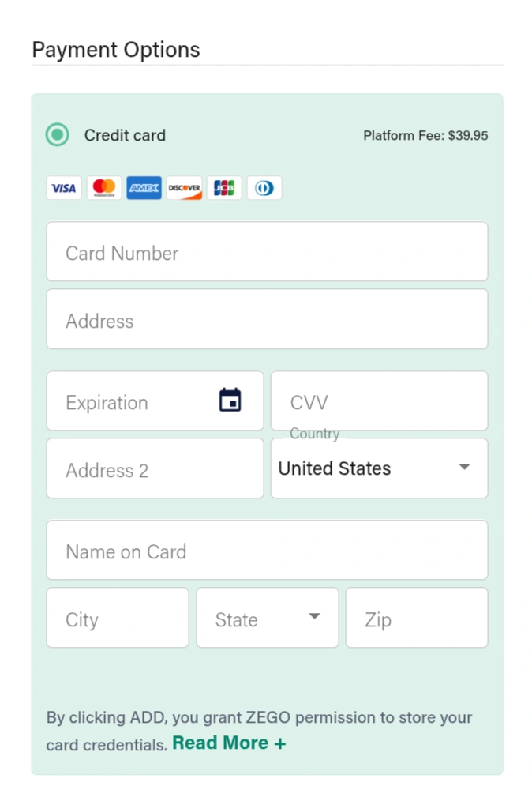
Task: Focus the CVV input field
Action: [379, 401]
